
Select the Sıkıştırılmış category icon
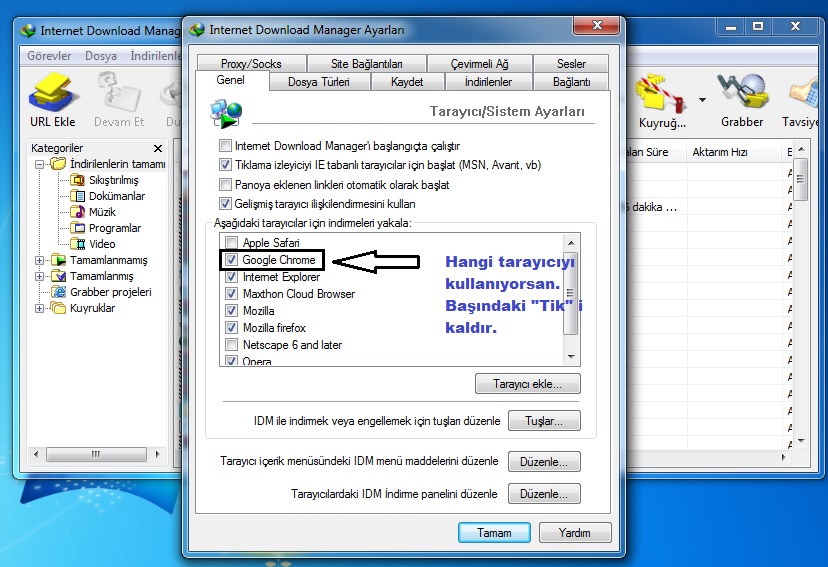78,180
